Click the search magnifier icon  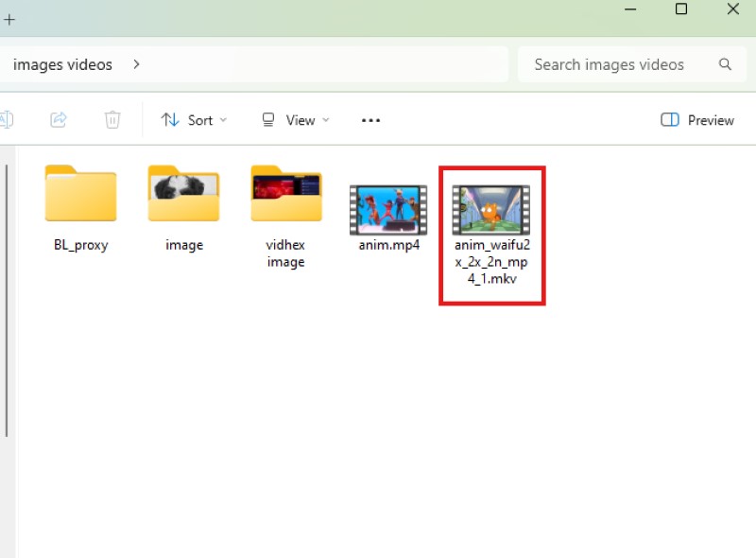pyautogui.click(x=725, y=64)
